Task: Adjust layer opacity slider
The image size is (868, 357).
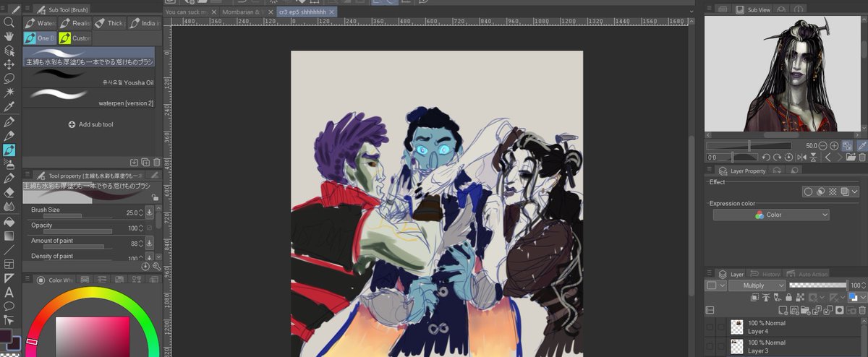Action: pyautogui.click(x=818, y=285)
